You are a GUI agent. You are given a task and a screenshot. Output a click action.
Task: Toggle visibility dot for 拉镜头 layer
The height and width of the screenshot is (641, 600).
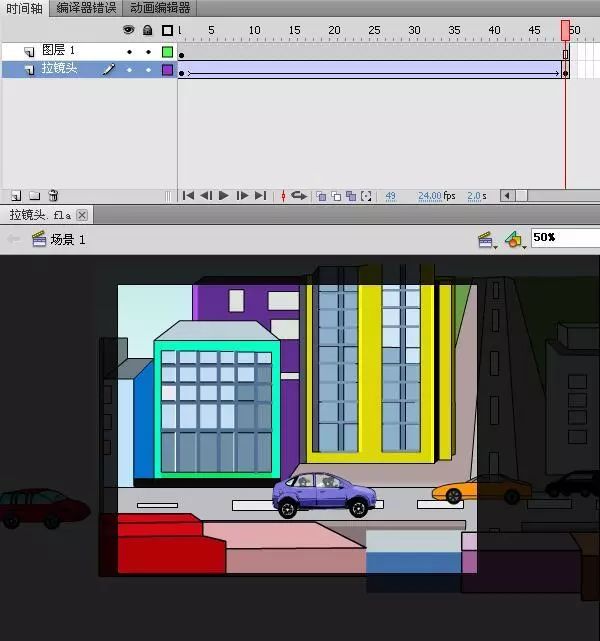tap(129, 70)
